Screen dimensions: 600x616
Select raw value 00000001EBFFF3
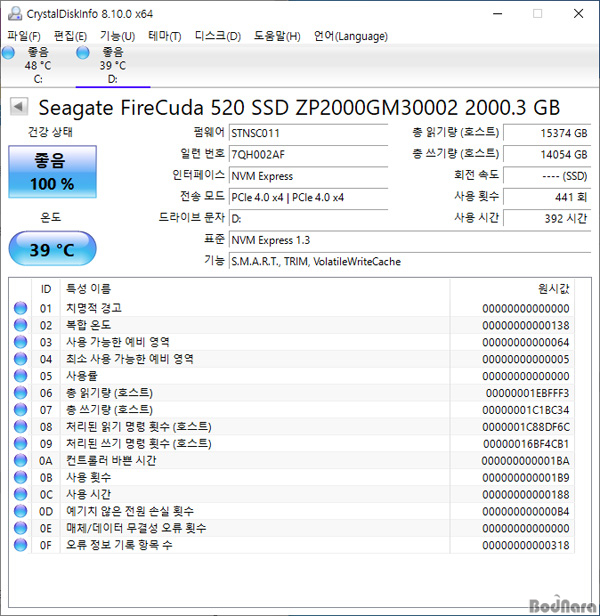(x=527, y=393)
